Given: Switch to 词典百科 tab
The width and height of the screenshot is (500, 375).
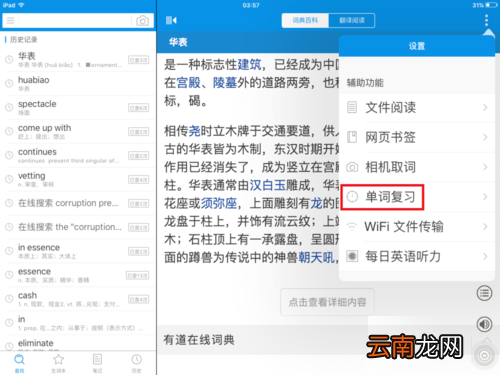Looking at the screenshot, I should pyautogui.click(x=305, y=20).
